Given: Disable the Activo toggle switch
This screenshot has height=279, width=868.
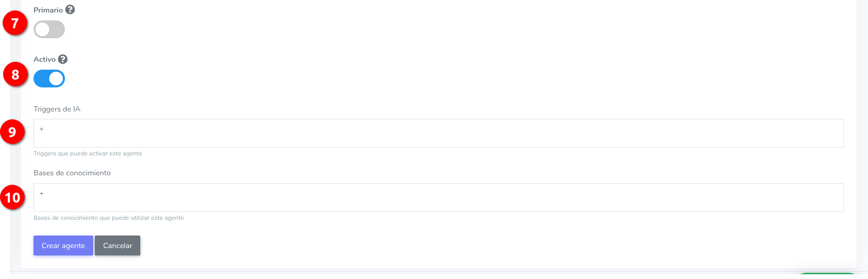Looking at the screenshot, I should click(x=49, y=79).
